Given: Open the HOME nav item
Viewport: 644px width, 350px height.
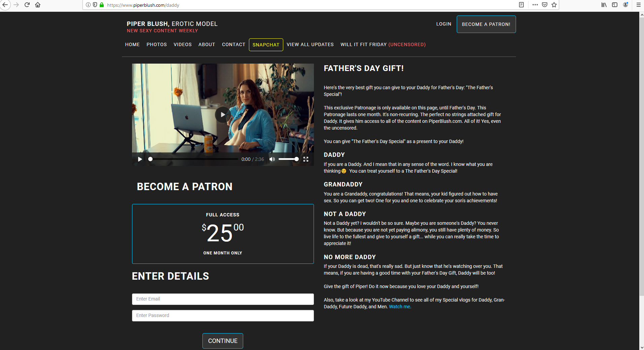Looking at the screenshot, I should 132,44.
